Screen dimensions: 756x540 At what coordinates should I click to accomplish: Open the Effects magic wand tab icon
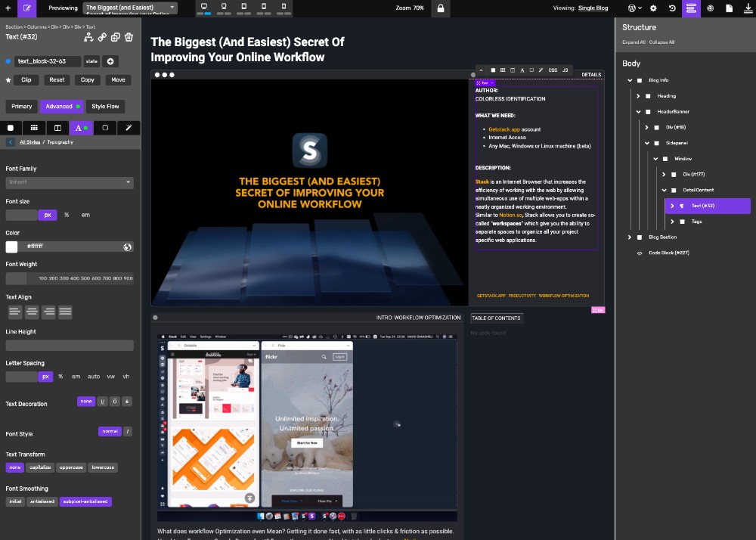pyautogui.click(x=129, y=128)
